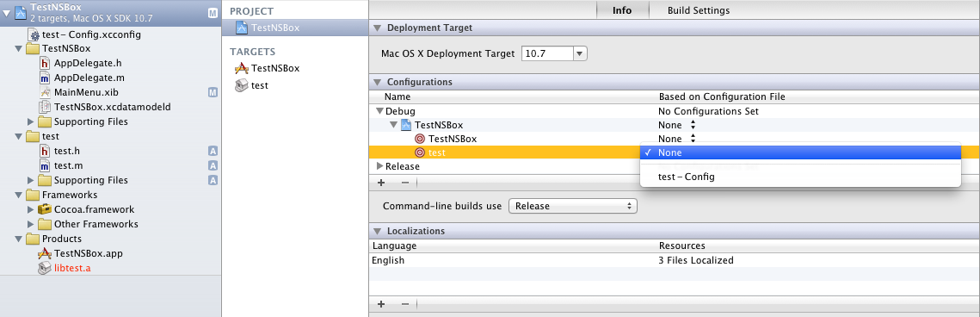980x317 pixels.
Task: Click the AppDelegate.m implementation file icon
Action: [45, 78]
